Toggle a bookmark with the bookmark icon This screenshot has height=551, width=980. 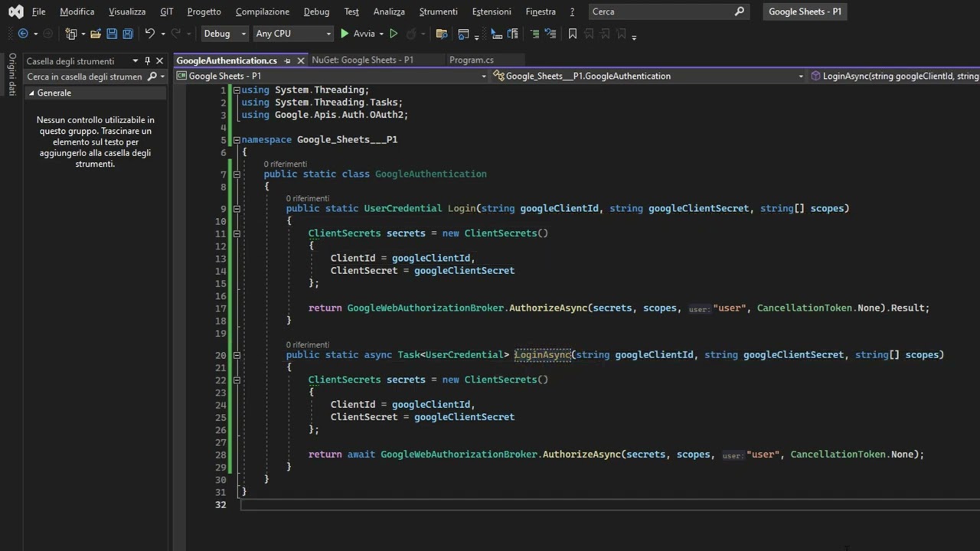[x=572, y=34]
